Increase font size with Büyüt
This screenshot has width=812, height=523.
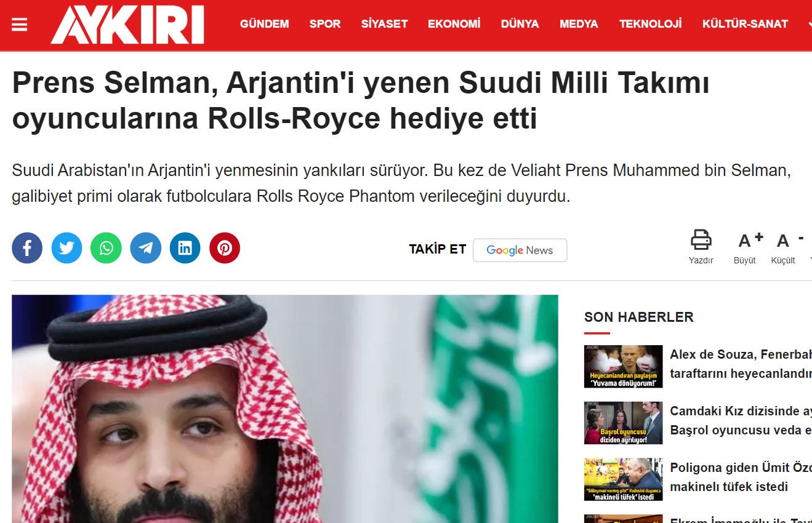746,247
